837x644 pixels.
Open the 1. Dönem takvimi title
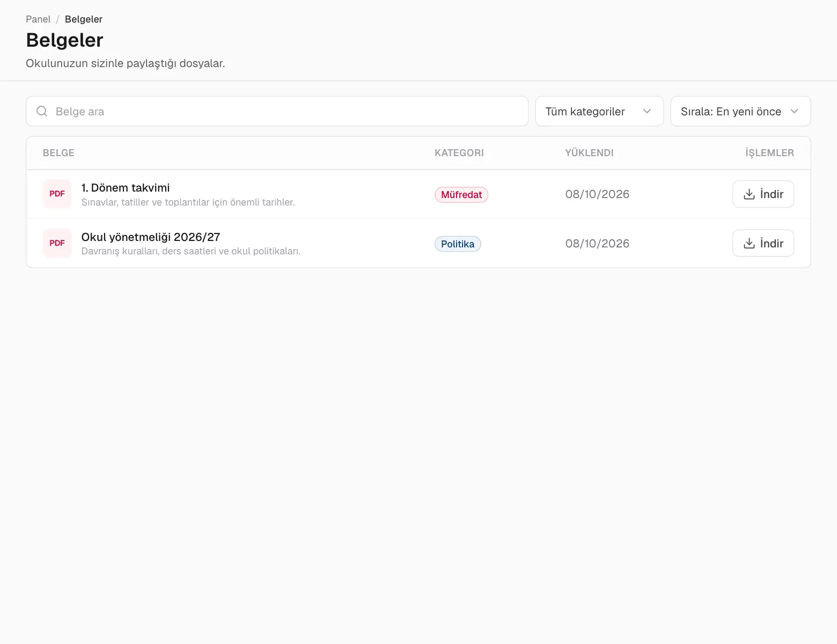(x=126, y=188)
